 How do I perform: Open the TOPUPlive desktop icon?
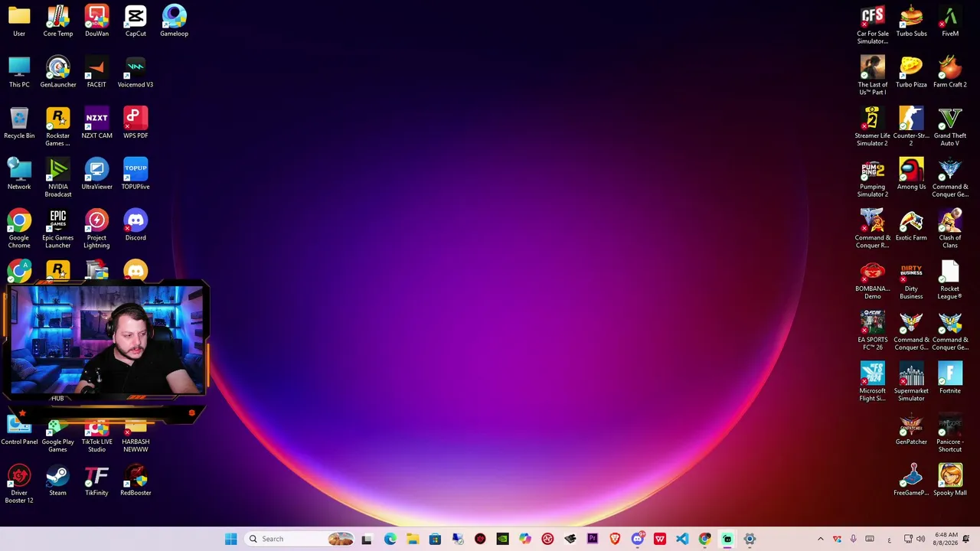136,174
